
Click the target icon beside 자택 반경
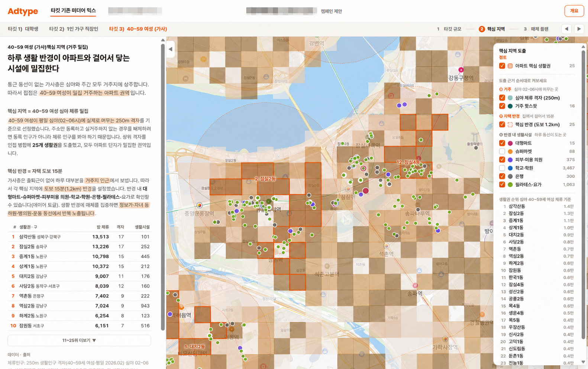(501, 116)
